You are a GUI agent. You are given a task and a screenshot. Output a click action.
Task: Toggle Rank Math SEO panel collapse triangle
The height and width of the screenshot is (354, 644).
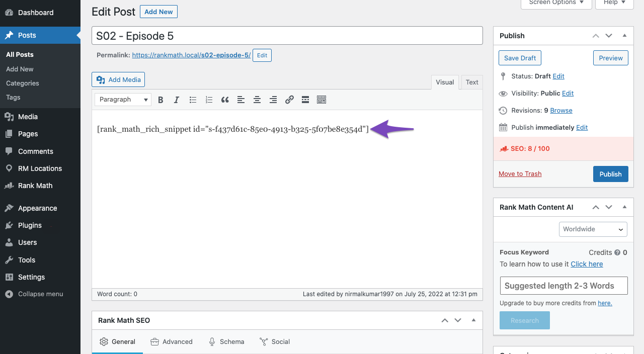[x=473, y=320]
